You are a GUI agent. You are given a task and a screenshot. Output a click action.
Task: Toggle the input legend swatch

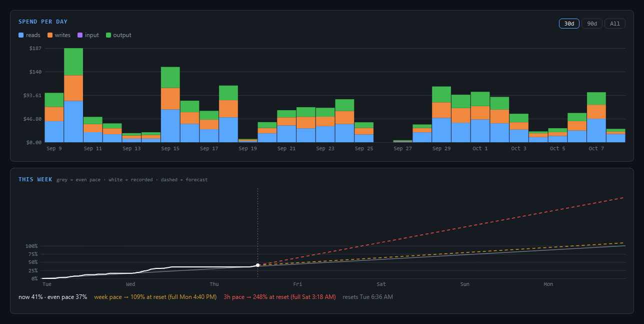[x=80, y=35]
